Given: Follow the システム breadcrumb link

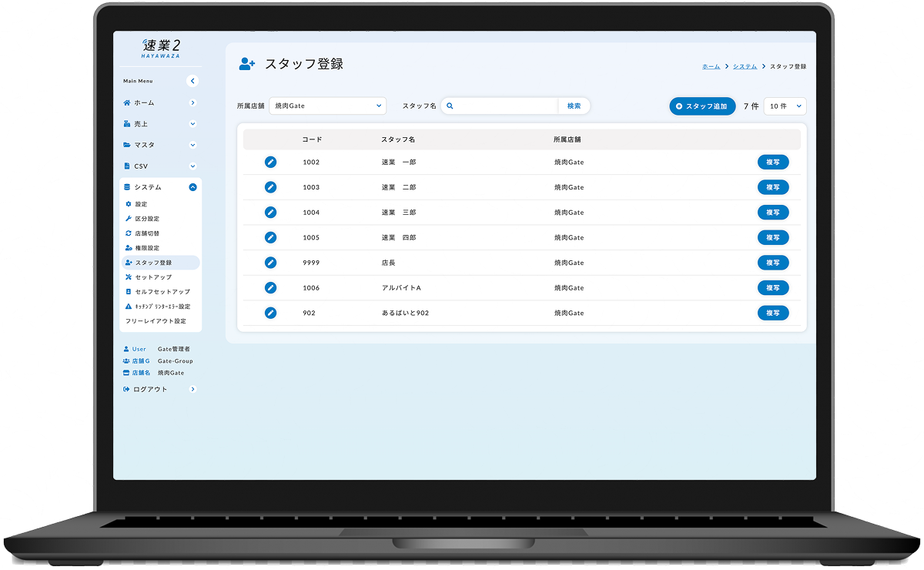Looking at the screenshot, I should 745,67.
